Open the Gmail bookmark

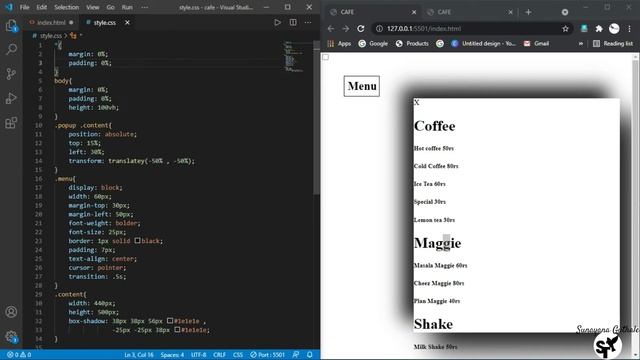click(x=536, y=44)
